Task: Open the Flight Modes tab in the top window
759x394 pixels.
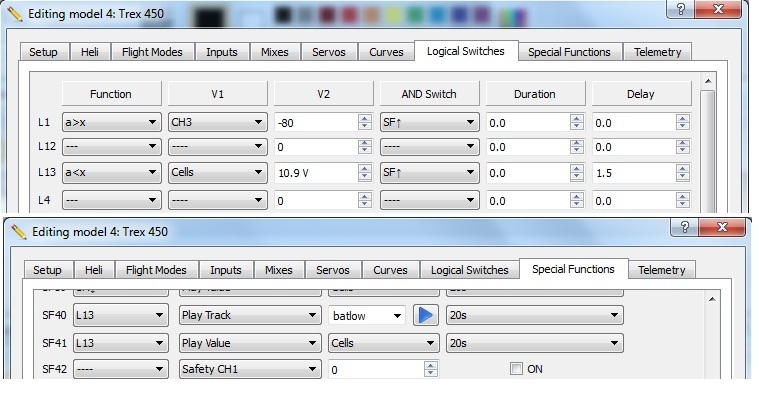Action: [x=152, y=52]
